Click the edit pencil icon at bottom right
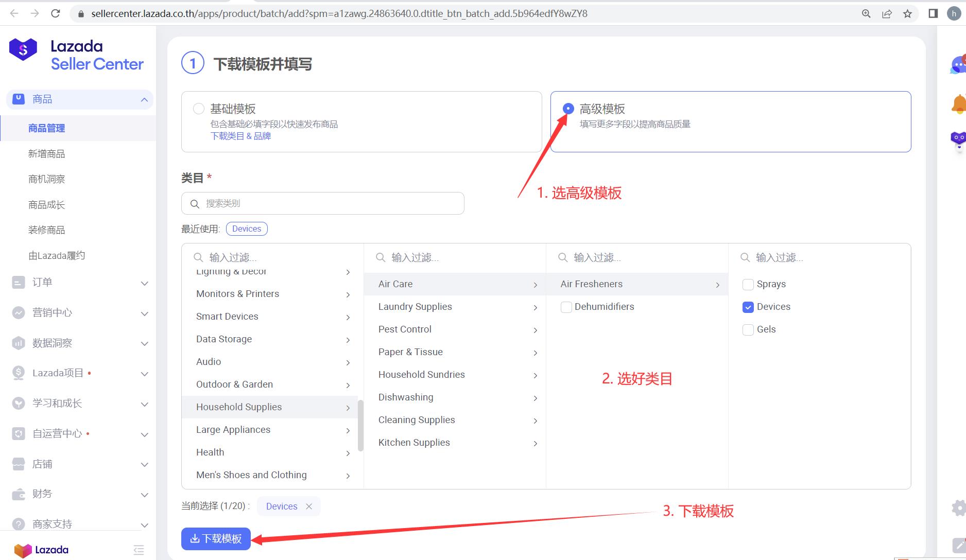 [959, 546]
